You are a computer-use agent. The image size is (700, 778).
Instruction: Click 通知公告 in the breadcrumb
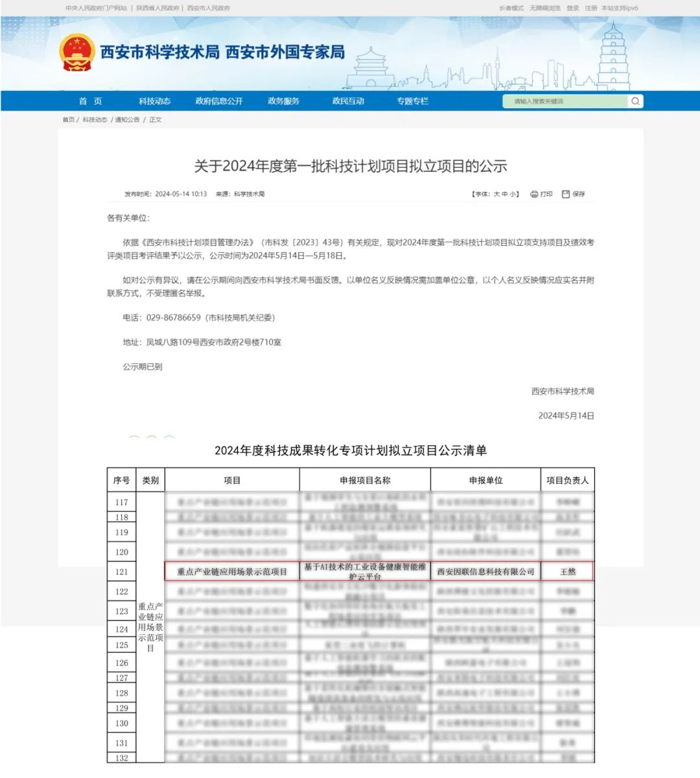(127, 120)
